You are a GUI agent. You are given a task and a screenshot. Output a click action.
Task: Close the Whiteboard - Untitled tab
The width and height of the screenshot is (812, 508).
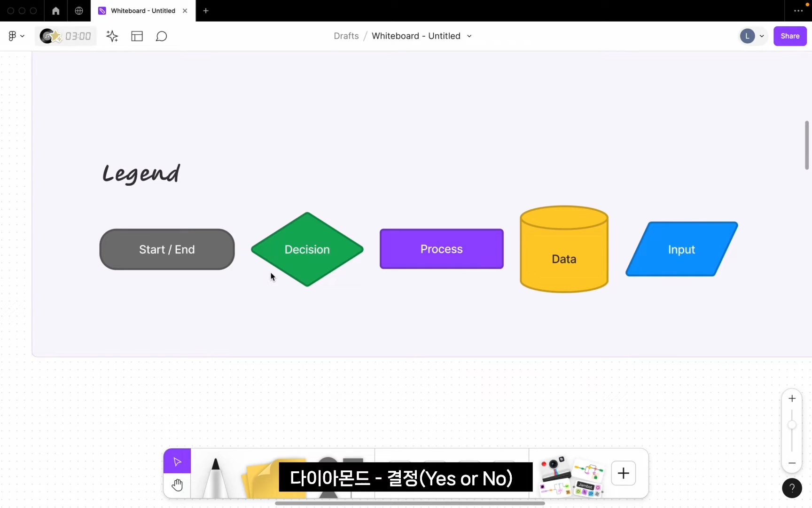[x=185, y=11]
